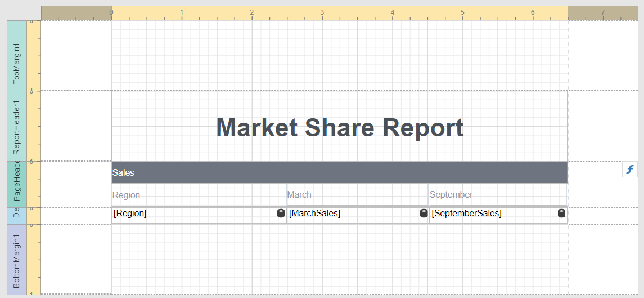The width and height of the screenshot is (644, 298).
Task: Select the [SeptemberSales] data cell
Action: tap(498, 215)
